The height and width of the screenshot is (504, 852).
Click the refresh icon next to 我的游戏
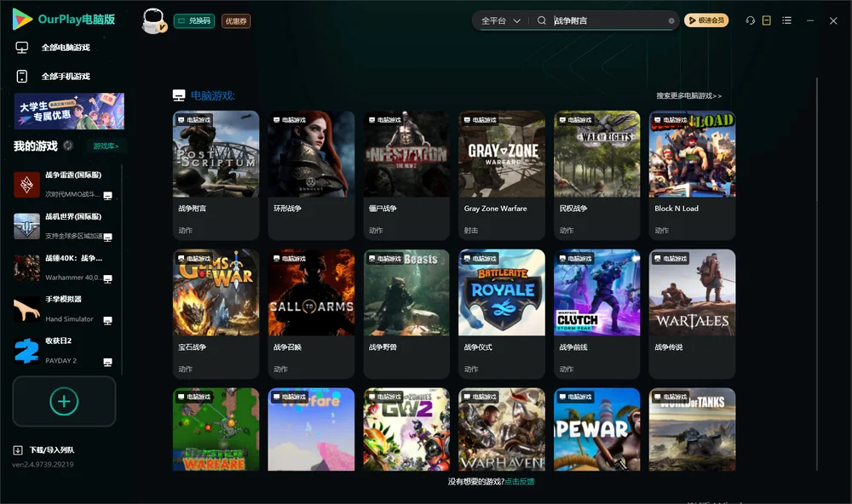point(68,146)
